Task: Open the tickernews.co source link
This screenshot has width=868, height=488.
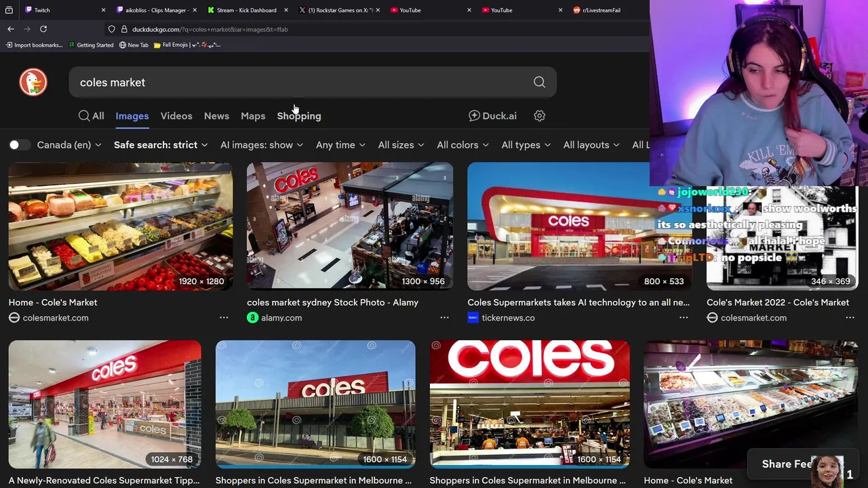Action: point(508,318)
